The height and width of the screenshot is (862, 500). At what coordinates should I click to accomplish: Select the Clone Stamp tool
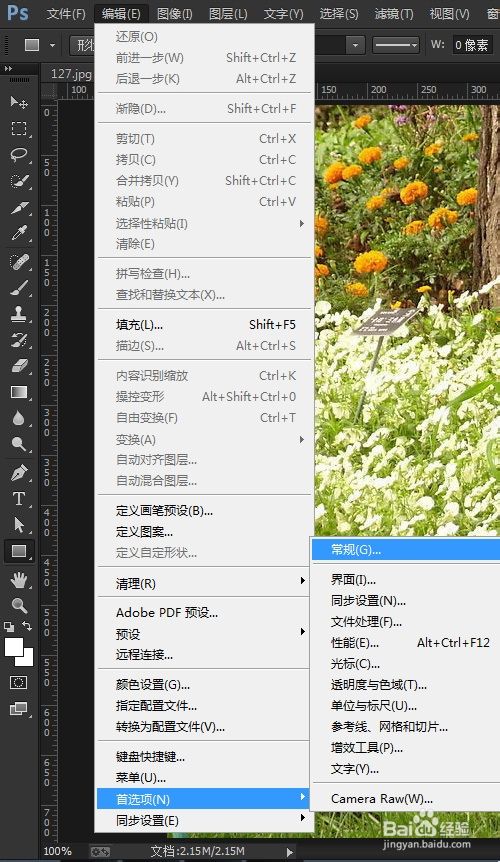tap(19, 314)
